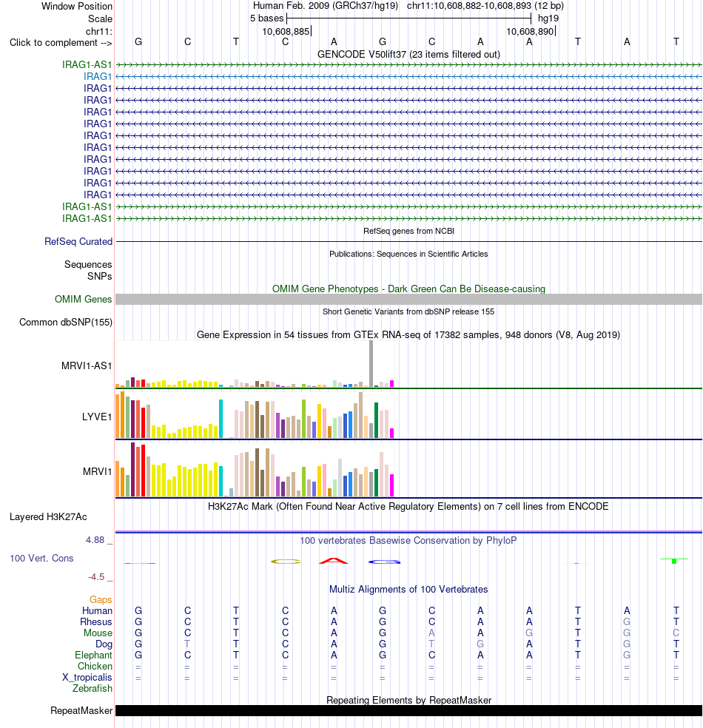Click the gray mismatch 'A' in Mouse row
Image resolution: width=703 pixels, height=728 pixels.
[x=432, y=633]
